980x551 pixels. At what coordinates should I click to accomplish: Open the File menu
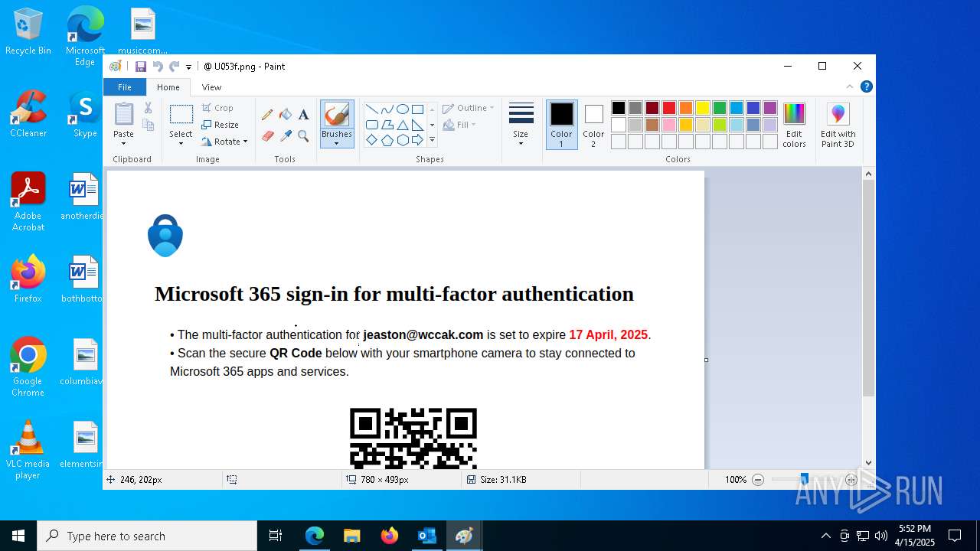[124, 87]
